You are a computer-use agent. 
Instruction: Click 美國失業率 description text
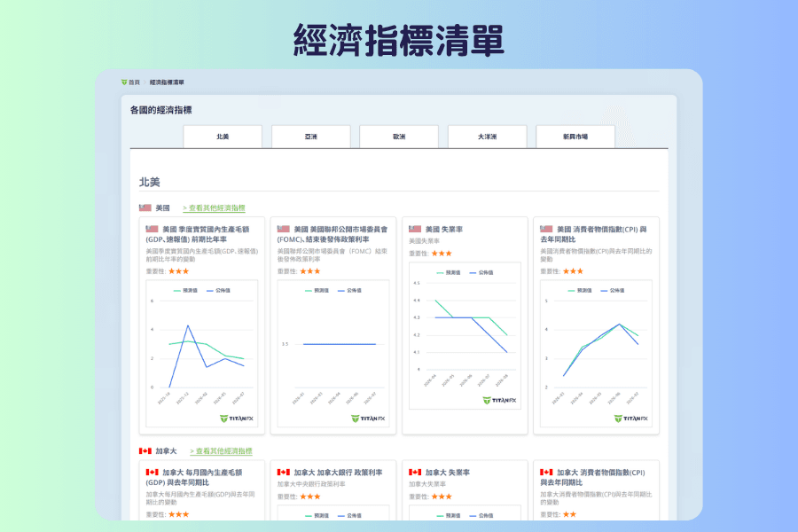[x=424, y=241]
